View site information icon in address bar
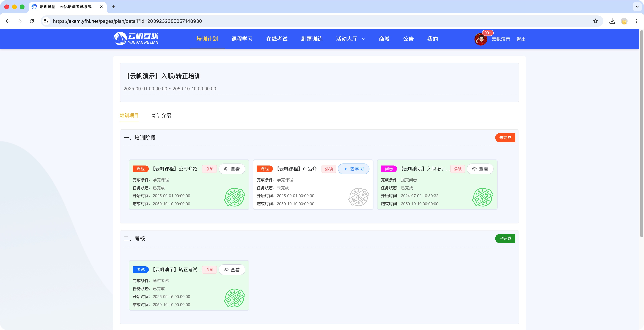644x330 pixels. pyautogui.click(x=46, y=21)
